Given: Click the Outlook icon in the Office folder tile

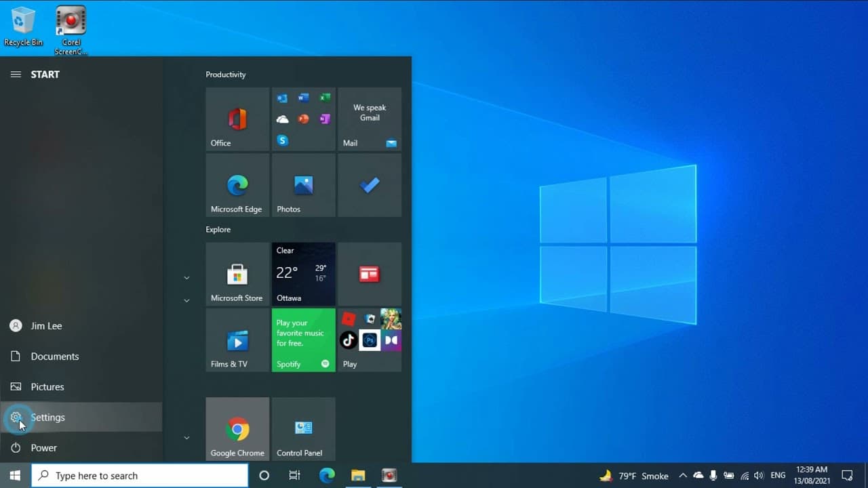Looking at the screenshot, I should pos(282,98).
